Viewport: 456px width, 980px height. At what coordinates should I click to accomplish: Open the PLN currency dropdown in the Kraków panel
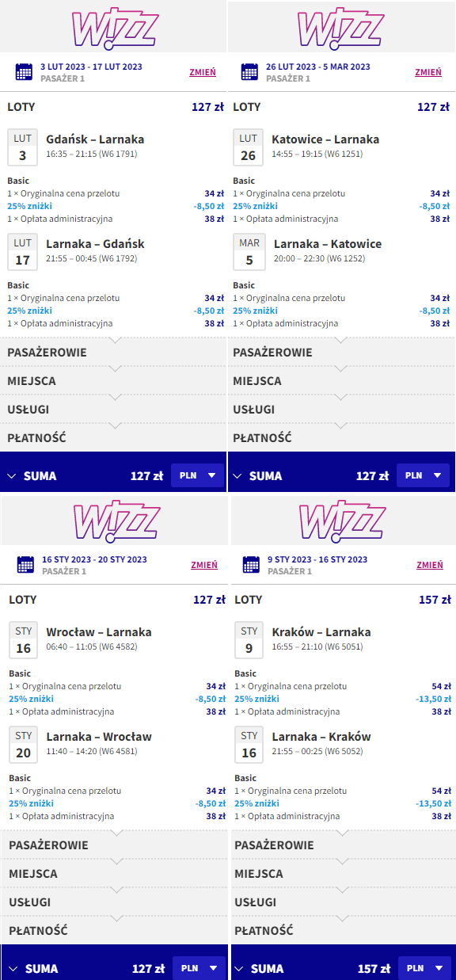click(424, 968)
